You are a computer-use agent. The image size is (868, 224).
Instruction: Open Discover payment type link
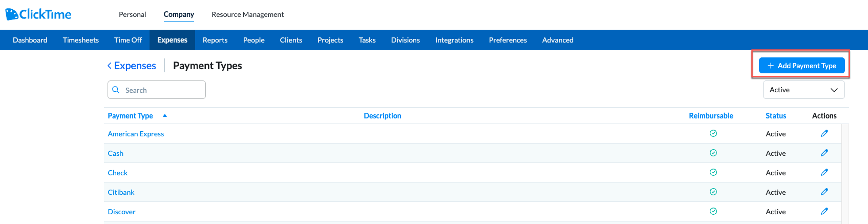point(121,212)
